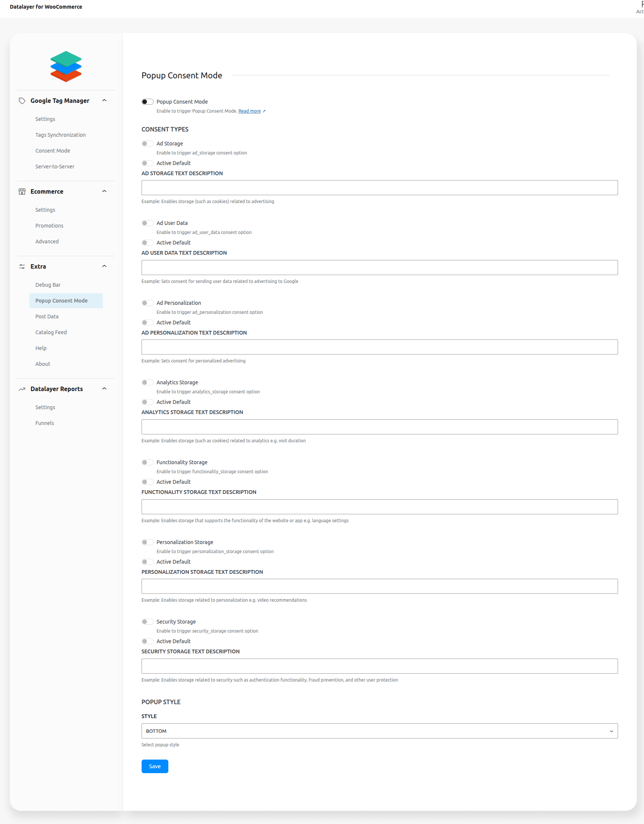The width and height of the screenshot is (644, 824).
Task: Click the Datalayer Reports trend icon
Action: (22, 389)
